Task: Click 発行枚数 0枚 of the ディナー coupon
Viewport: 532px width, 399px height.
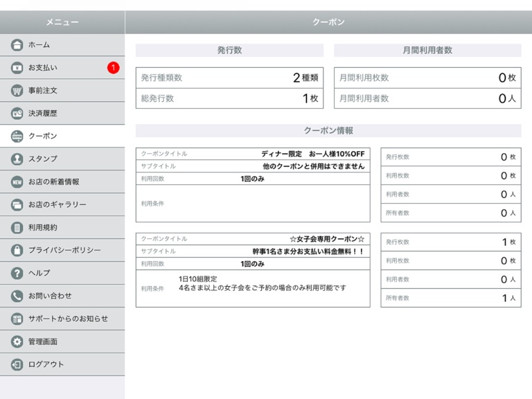Action: pyautogui.click(x=451, y=157)
